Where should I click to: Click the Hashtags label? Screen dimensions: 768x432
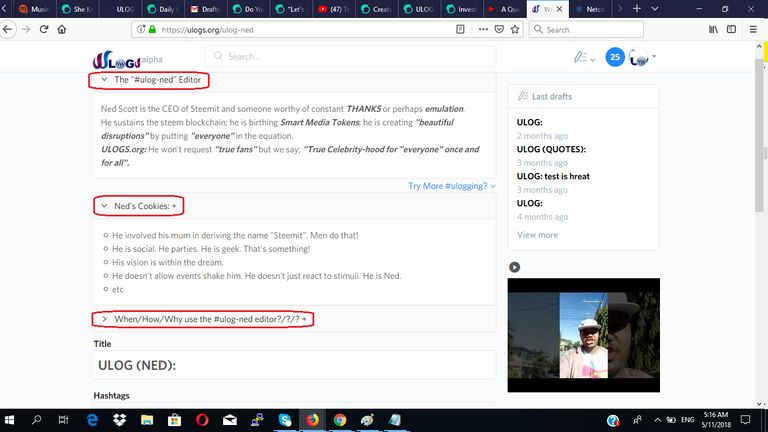(112, 395)
